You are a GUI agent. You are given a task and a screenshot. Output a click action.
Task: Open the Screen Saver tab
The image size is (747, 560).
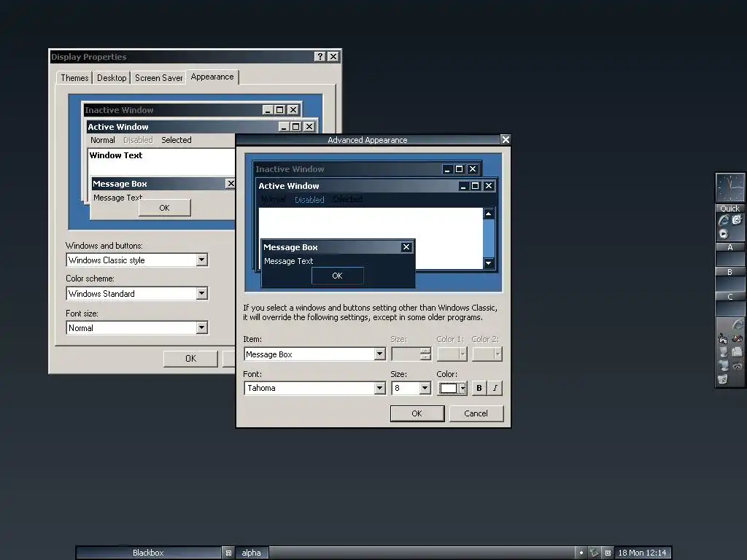pos(158,78)
